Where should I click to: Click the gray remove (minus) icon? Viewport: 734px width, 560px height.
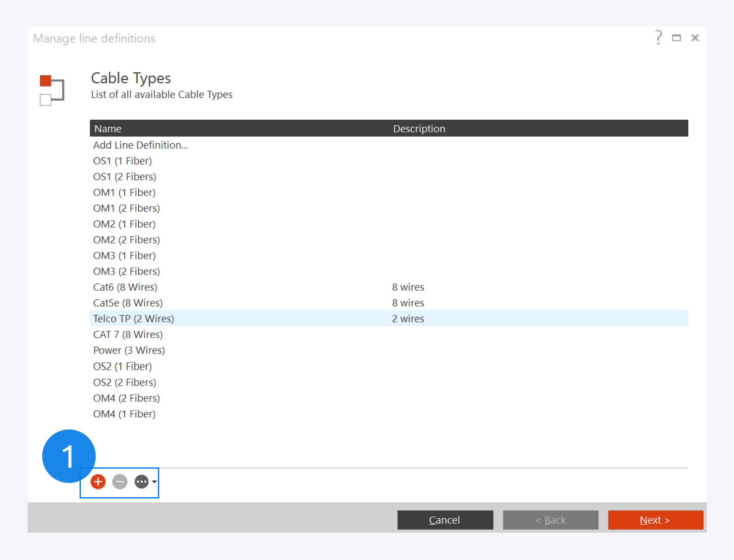click(120, 482)
